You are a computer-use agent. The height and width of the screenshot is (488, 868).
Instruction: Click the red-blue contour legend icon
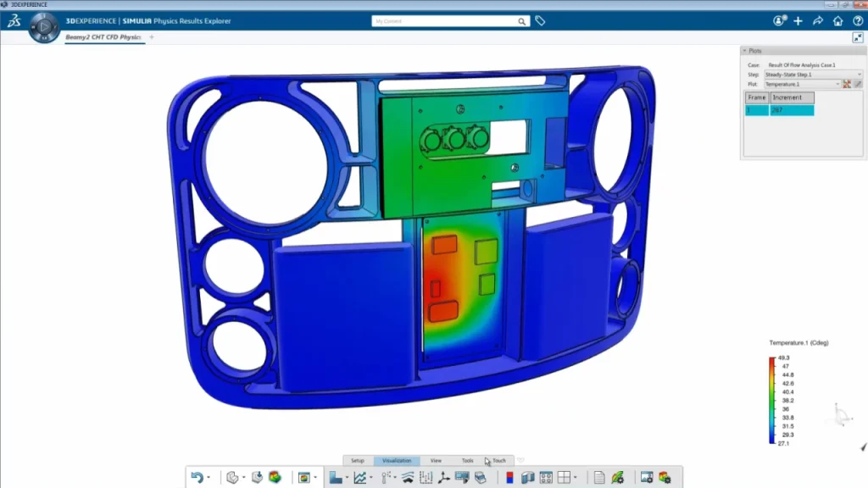pyautogui.click(x=509, y=478)
